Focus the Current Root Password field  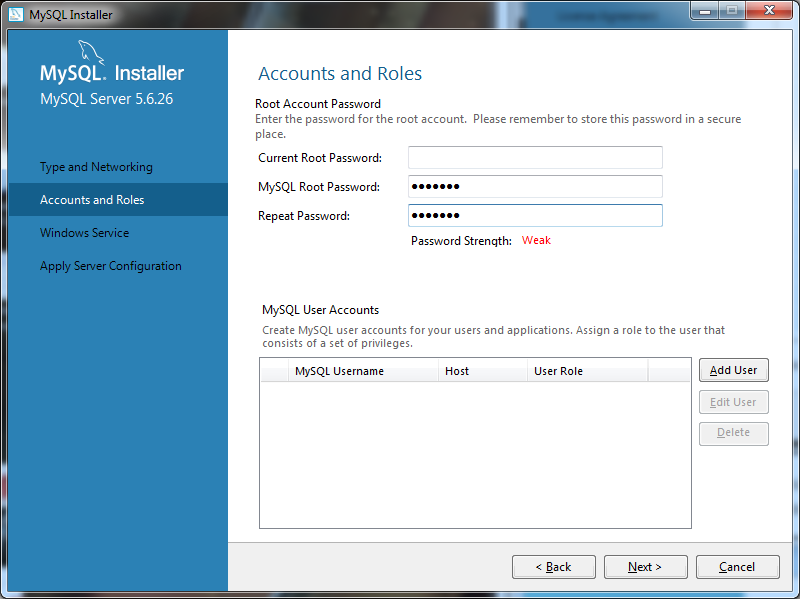pos(535,158)
